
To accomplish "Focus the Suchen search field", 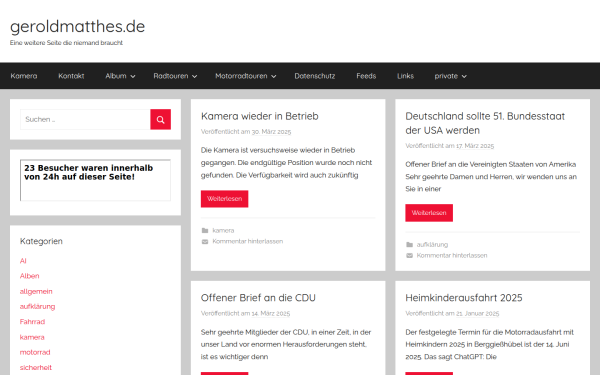I will 85,119.
